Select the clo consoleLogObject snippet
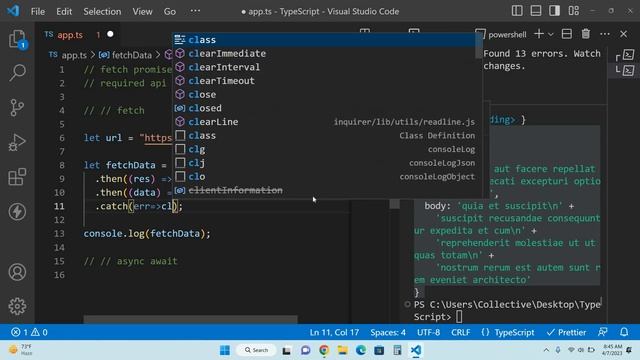640x360 pixels. (x=324, y=177)
